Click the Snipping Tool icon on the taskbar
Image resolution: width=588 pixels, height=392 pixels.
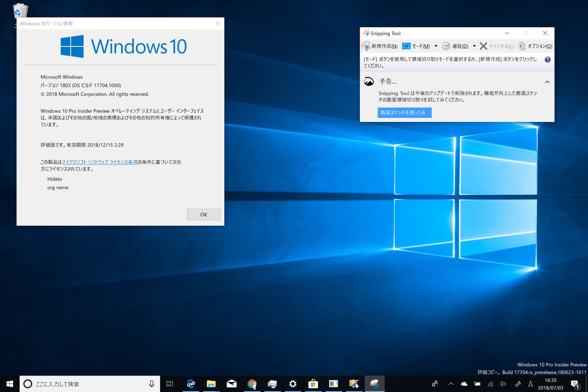[x=374, y=384]
